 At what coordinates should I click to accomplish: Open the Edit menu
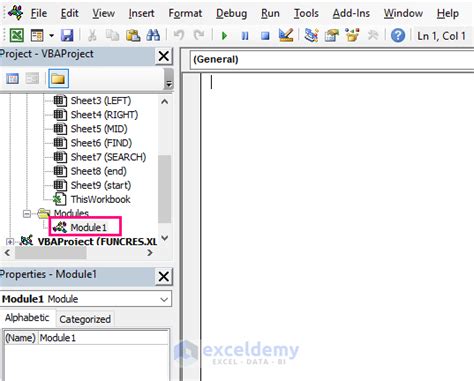pyautogui.click(x=69, y=13)
